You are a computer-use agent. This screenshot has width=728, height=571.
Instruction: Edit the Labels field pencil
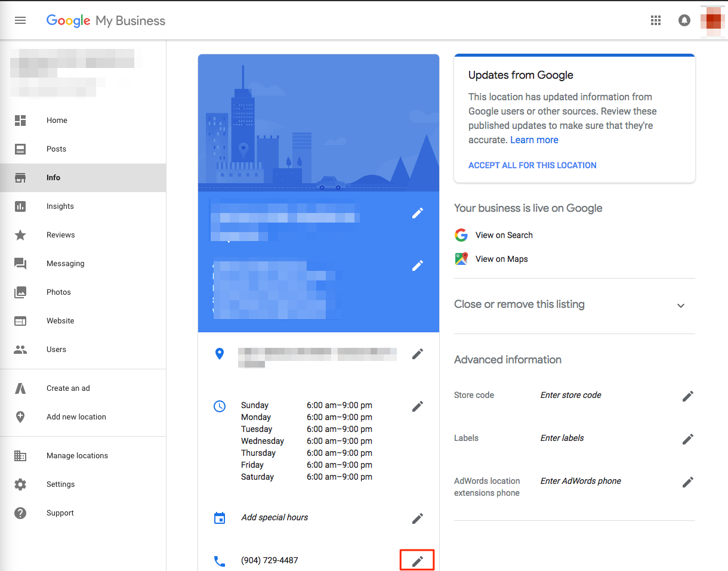[x=687, y=439]
